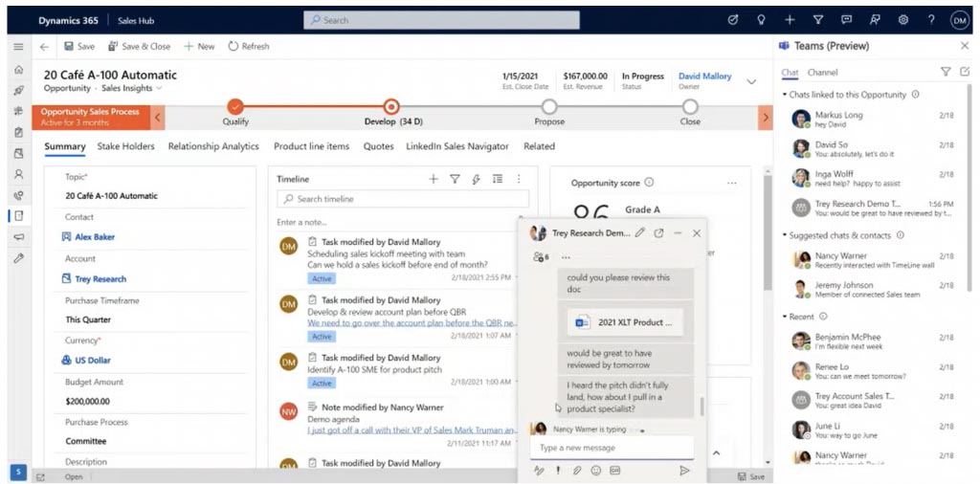Screen dimensions: 980x484
Task: Switch to Relationship Analytics tab
Action: click(x=213, y=146)
